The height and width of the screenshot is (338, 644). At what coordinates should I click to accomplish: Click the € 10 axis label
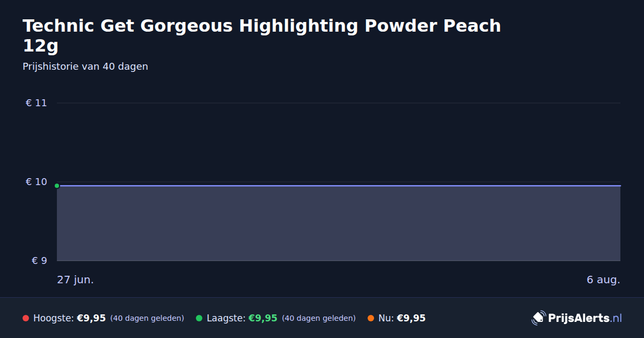[36, 182]
